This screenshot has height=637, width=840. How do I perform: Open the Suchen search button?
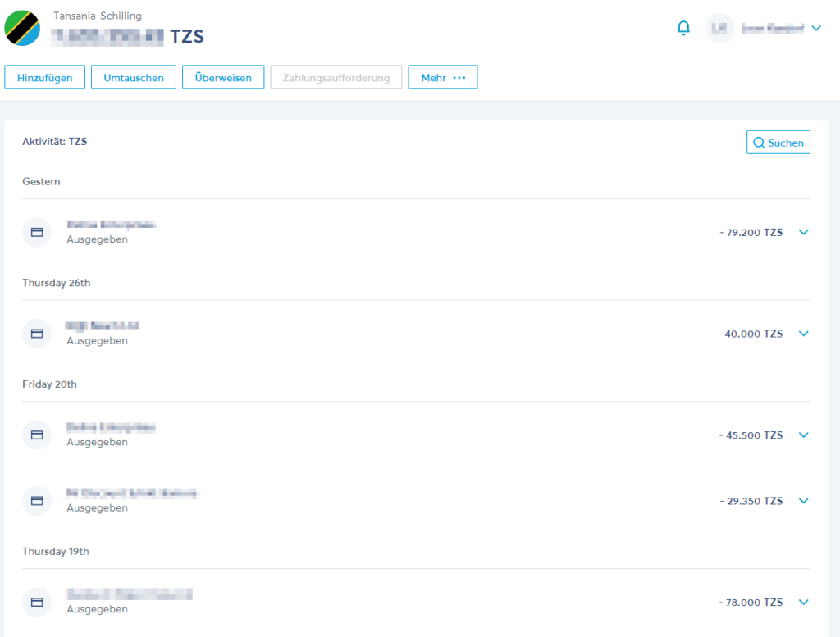pyautogui.click(x=778, y=143)
